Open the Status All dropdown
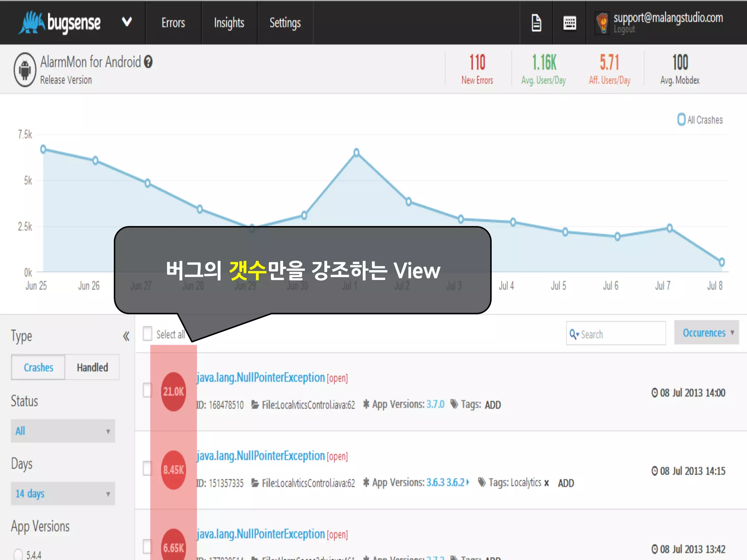This screenshot has width=747, height=560. (x=63, y=431)
